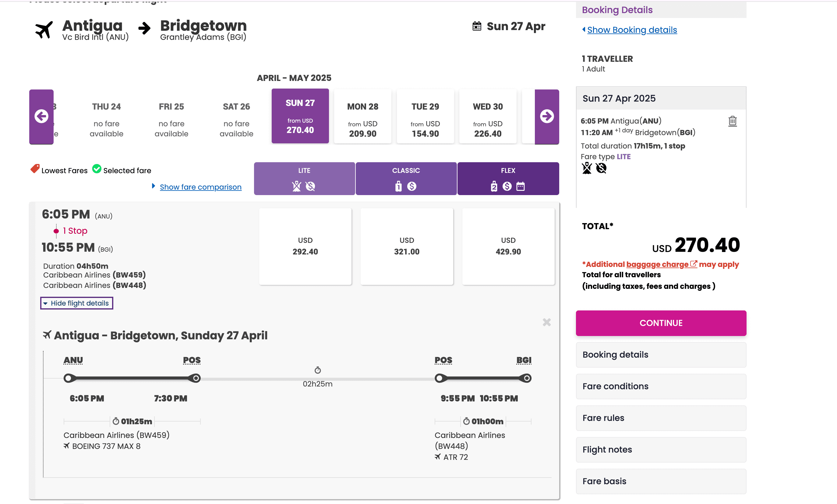
Task: Click the calendar icon under FLEX header
Action: tap(521, 186)
